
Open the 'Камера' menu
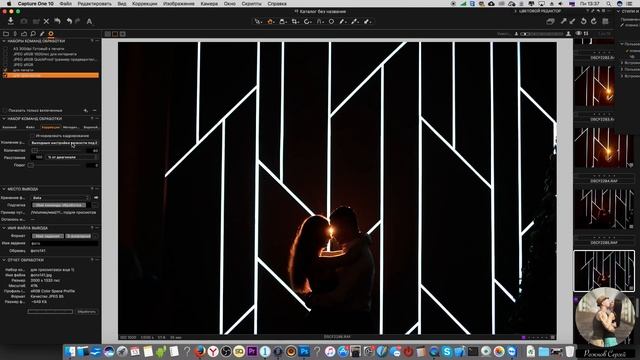coord(209,3)
